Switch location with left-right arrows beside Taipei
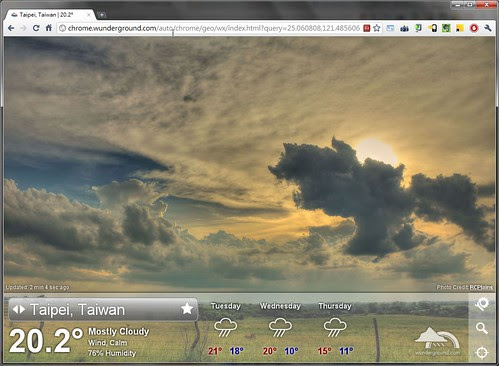The image size is (499, 366). click(19, 310)
